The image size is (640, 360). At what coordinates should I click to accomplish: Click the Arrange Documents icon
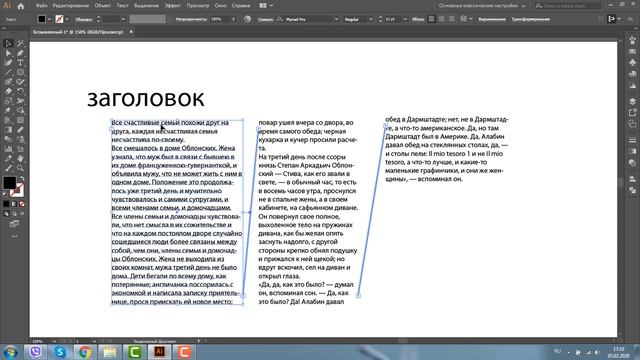[263, 6]
